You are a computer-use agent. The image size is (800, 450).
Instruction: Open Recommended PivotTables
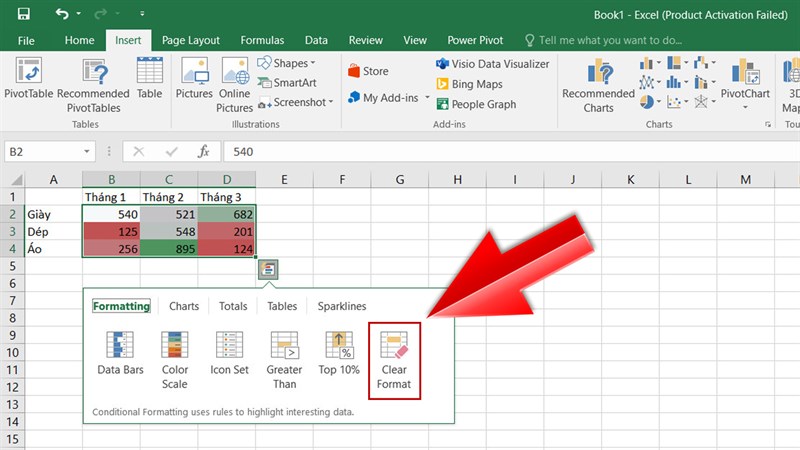click(x=93, y=85)
